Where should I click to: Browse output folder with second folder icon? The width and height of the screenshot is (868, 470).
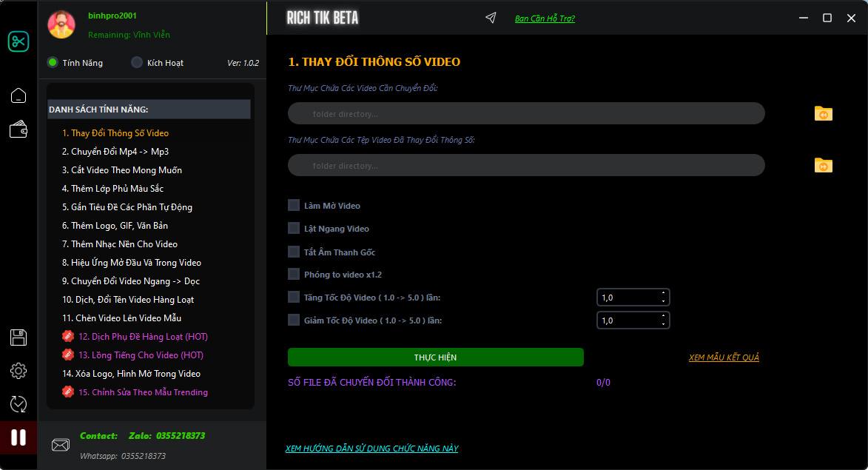(823, 165)
